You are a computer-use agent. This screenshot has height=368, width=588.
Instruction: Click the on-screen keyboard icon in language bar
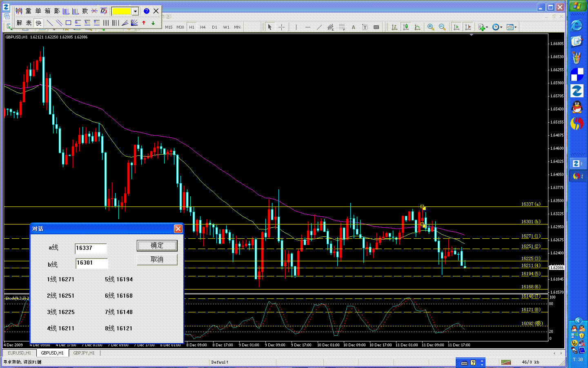coord(464,363)
